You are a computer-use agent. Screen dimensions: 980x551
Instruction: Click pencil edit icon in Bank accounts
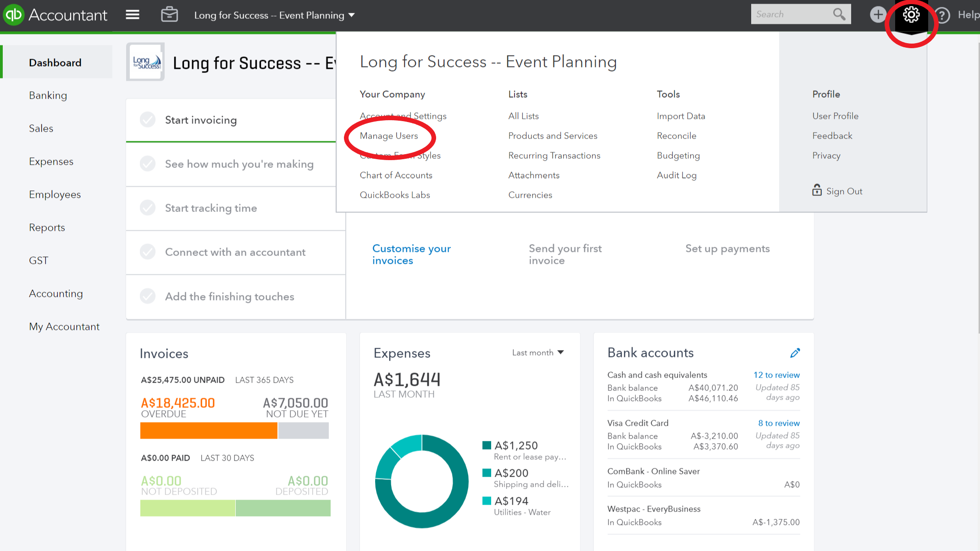795,352
